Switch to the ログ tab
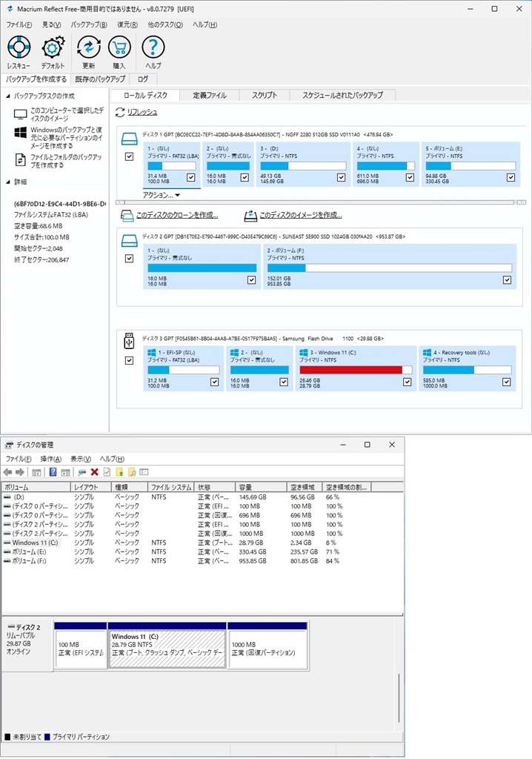Screen dimensions: 532x759 click(143, 79)
